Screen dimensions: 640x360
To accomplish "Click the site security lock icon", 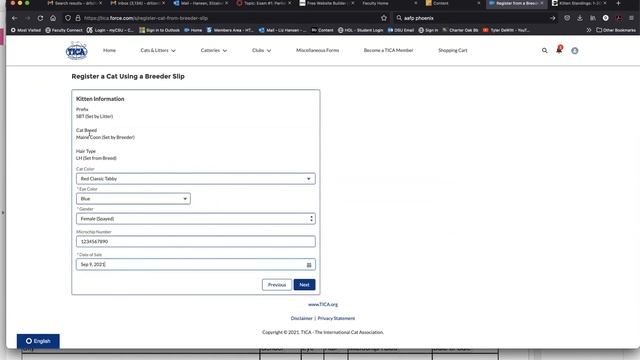I will tap(78, 18).
